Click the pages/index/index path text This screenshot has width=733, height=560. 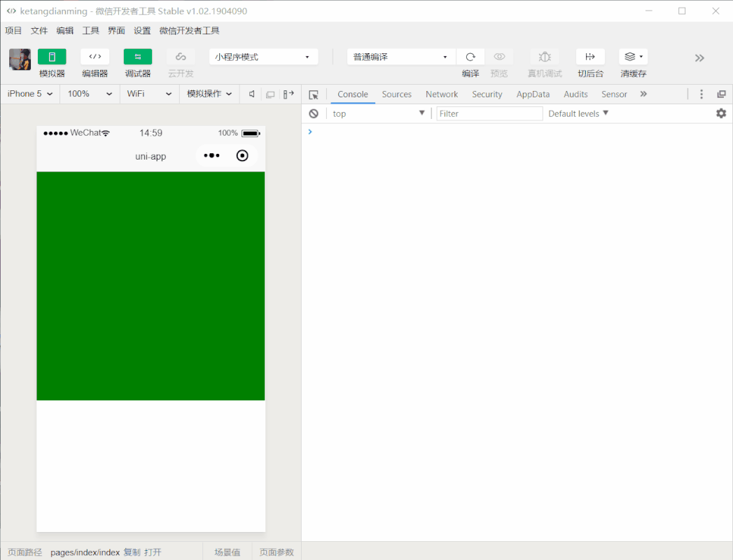(x=85, y=552)
